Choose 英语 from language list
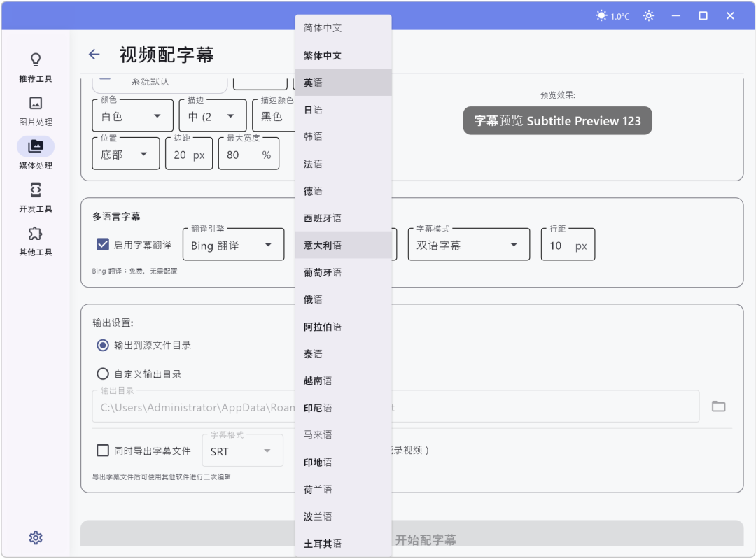The height and width of the screenshot is (559, 756). pos(343,83)
